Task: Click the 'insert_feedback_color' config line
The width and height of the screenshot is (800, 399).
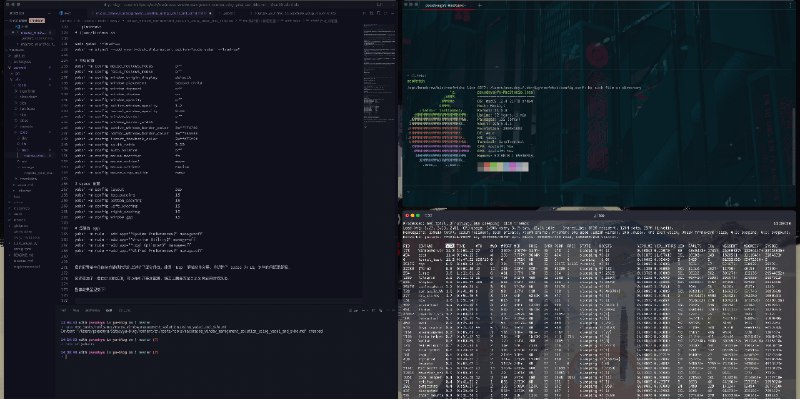Action: pyautogui.click(x=136, y=139)
